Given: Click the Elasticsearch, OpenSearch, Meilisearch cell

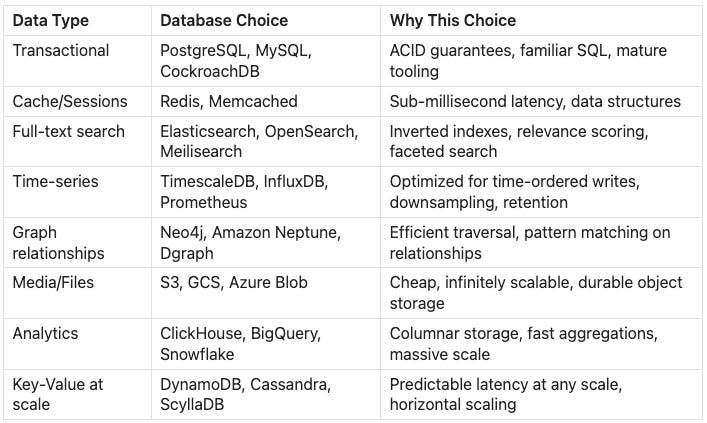Looking at the screenshot, I should 258,141.
